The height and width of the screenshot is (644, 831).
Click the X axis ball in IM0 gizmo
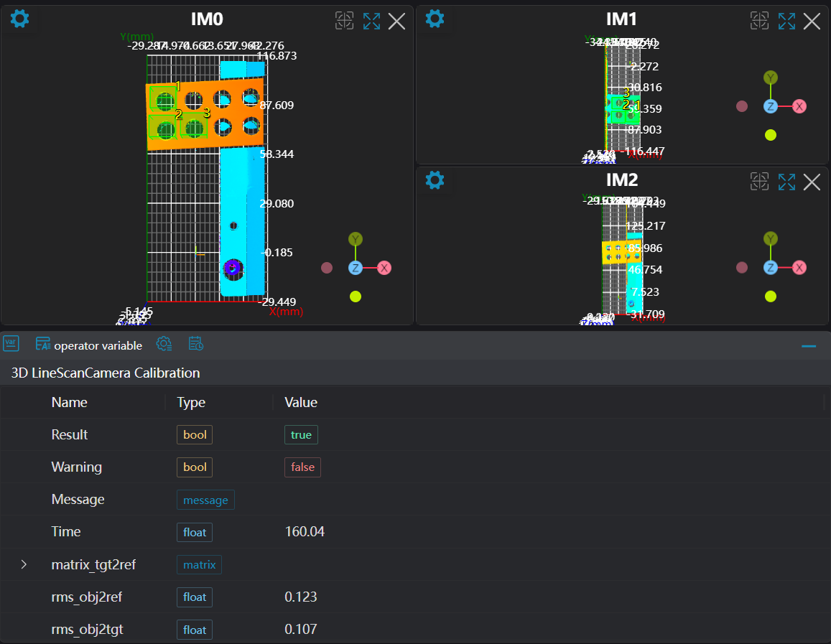(x=384, y=268)
